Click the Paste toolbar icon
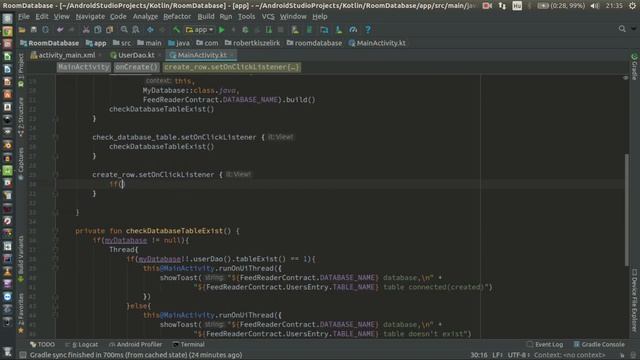 (x=109, y=30)
